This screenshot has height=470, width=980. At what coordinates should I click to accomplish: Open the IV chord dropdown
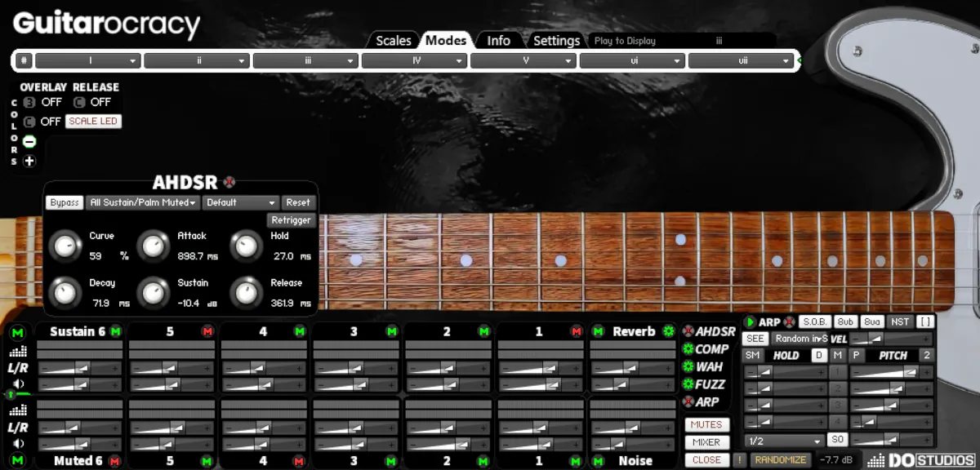click(415, 60)
